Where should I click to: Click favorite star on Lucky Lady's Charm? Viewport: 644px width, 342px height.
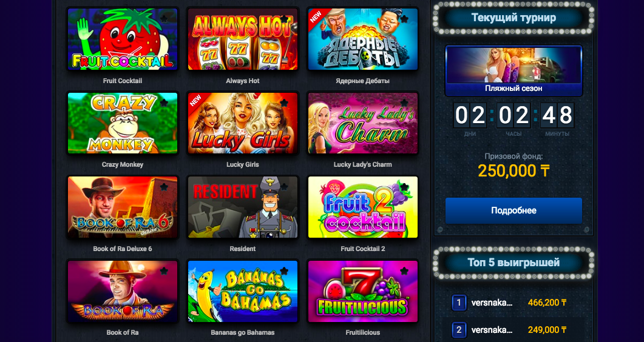click(404, 103)
